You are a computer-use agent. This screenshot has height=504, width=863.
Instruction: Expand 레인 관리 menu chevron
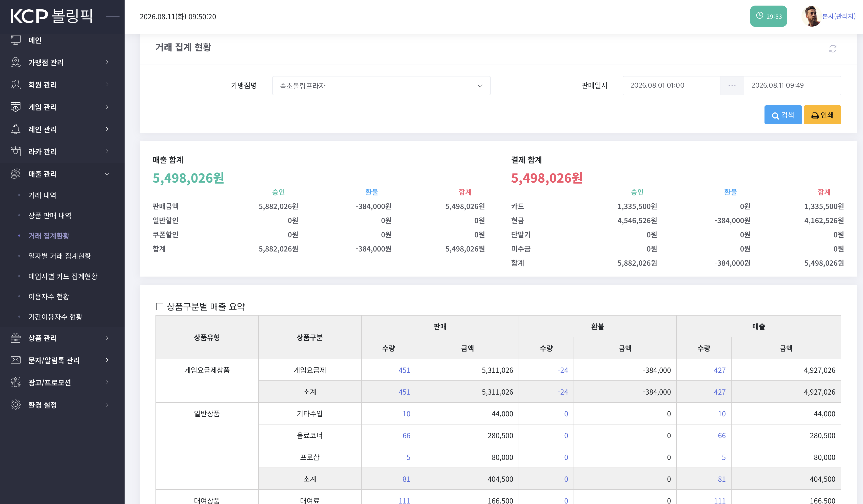click(x=107, y=129)
